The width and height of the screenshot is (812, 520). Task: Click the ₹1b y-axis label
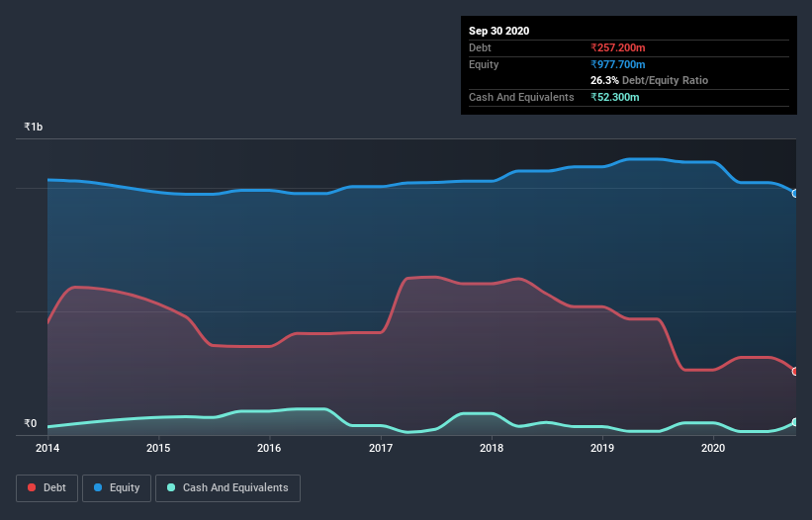click(x=34, y=127)
